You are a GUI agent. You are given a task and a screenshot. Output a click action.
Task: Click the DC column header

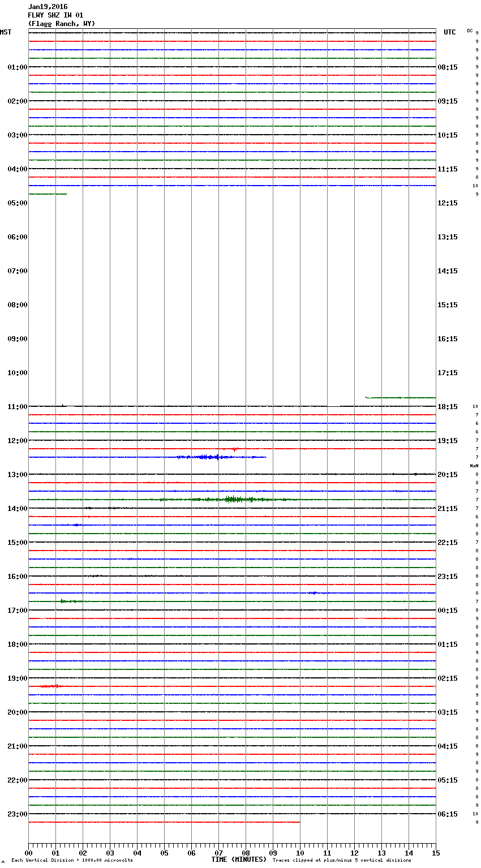point(470,31)
